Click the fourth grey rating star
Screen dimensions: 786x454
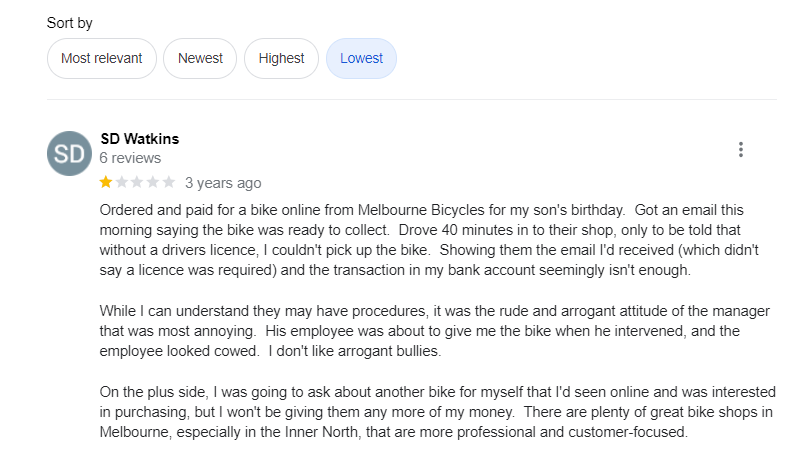[153, 182]
